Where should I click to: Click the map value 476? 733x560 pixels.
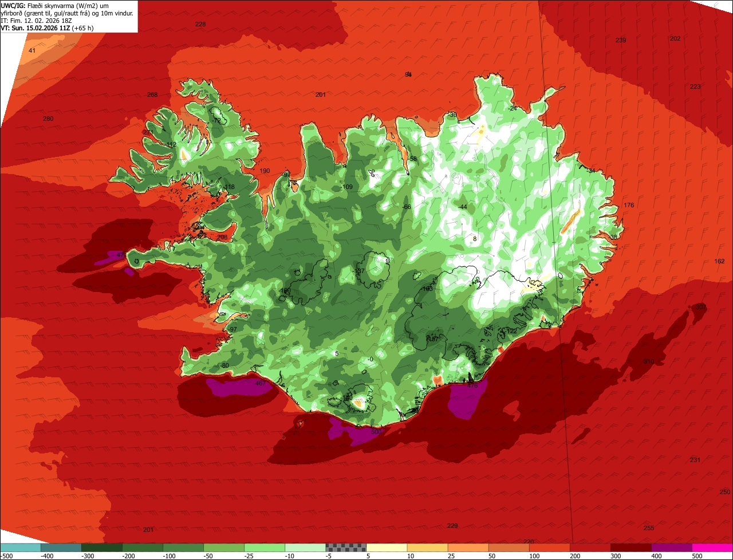point(472,386)
